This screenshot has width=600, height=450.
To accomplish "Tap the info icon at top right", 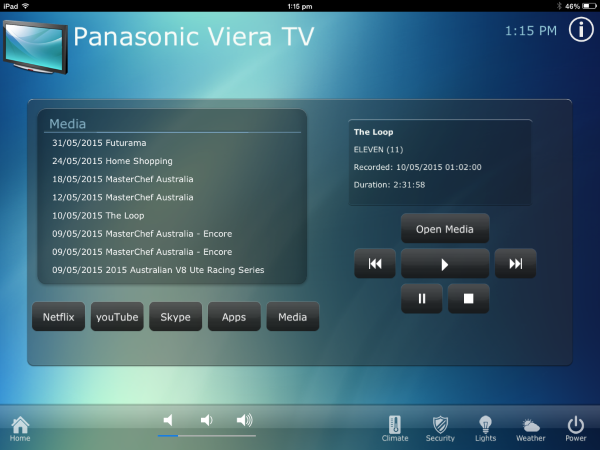I will pyautogui.click(x=580, y=30).
